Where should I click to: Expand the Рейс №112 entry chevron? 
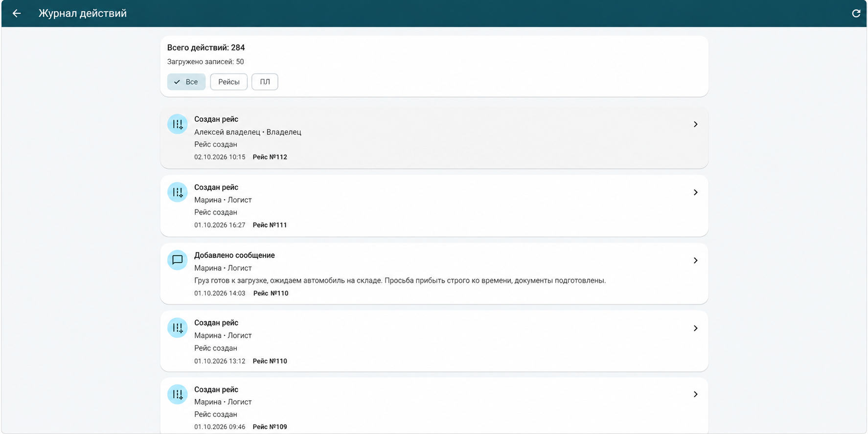tap(695, 124)
